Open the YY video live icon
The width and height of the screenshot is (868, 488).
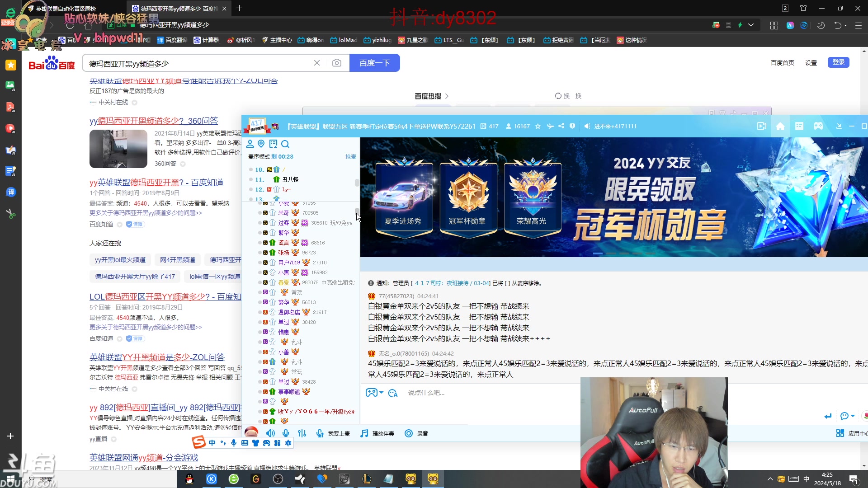point(762,126)
